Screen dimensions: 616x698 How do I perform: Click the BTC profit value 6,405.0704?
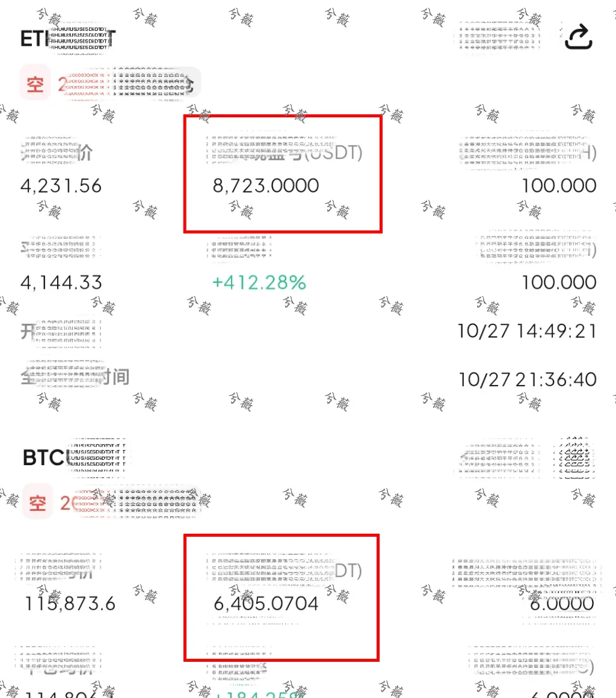point(266,604)
